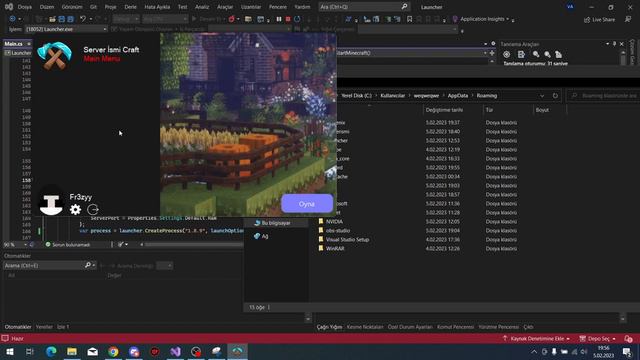Click the Sorun bulunamadı status indicator

pyautogui.click(x=67, y=244)
